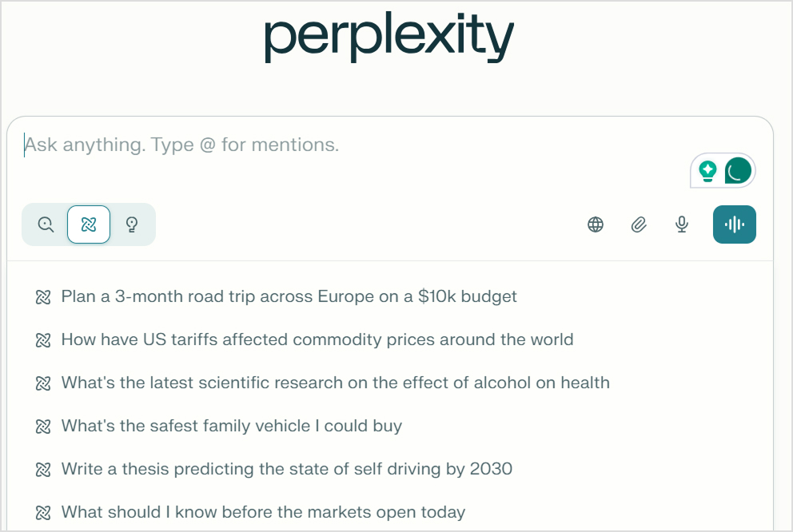Select the US tariffs commodity prices prompt
Screen dimensions: 793x532
(317, 339)
